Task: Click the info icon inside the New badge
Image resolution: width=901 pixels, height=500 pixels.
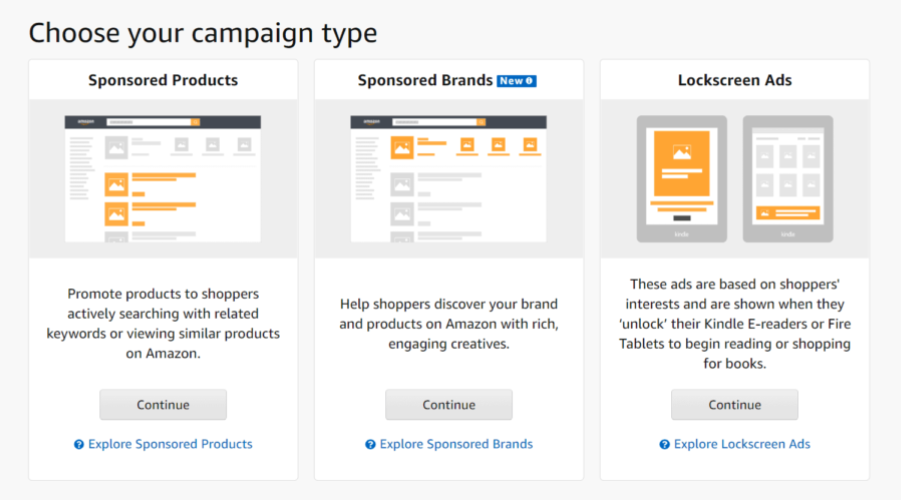Action: point(530,81)
